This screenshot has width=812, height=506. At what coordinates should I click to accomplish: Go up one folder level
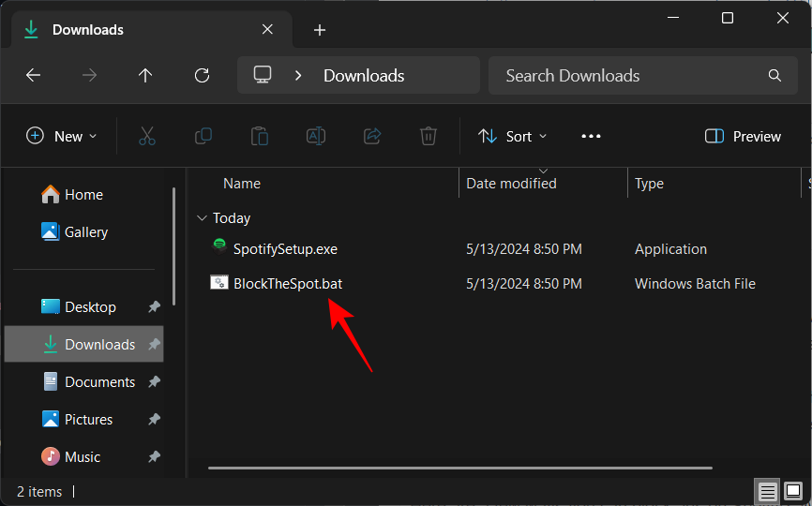145,76
